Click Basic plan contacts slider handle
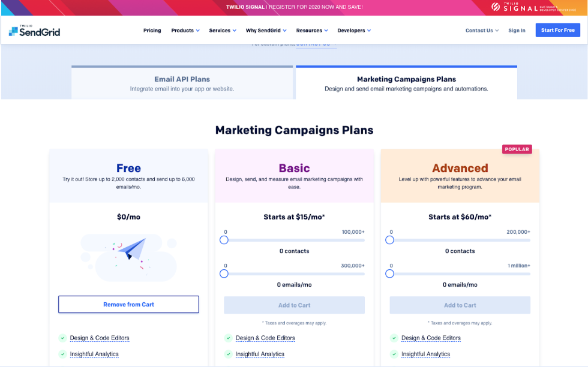The height and width of the screenshot is (367, 588). (224, 240)
